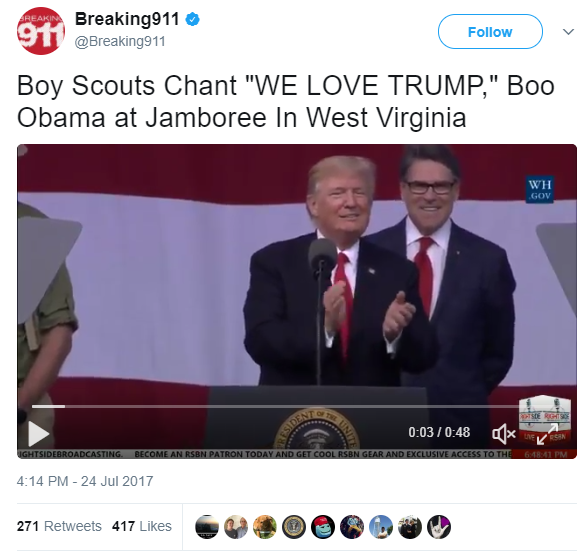Open the tweet options chevron menu
582x554 pixels.
[x=568, y=32]
